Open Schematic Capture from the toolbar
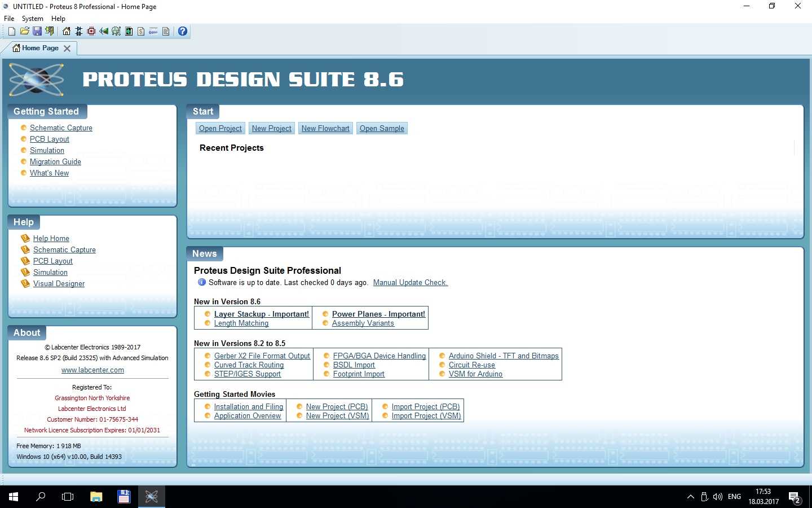This screenshot has width=812, height=508. [x=78, y=32]
